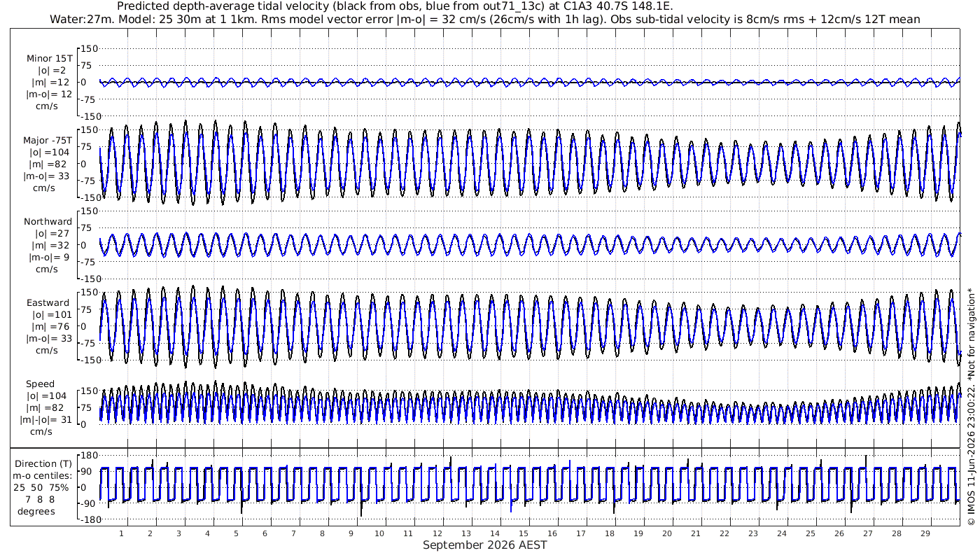
Task: Click the '180' y-axis label in Direction panel
Action: (88, 456)
